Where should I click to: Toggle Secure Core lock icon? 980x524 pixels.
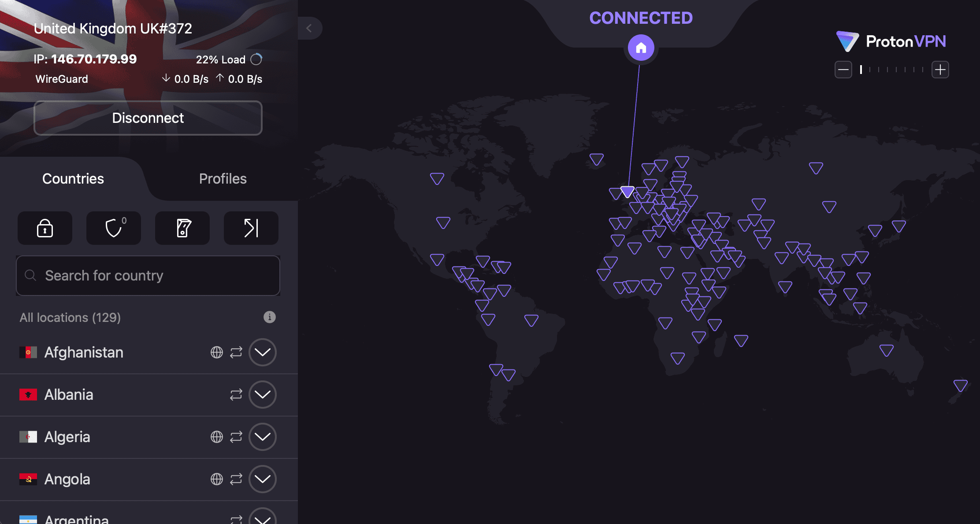click(45, 228)
